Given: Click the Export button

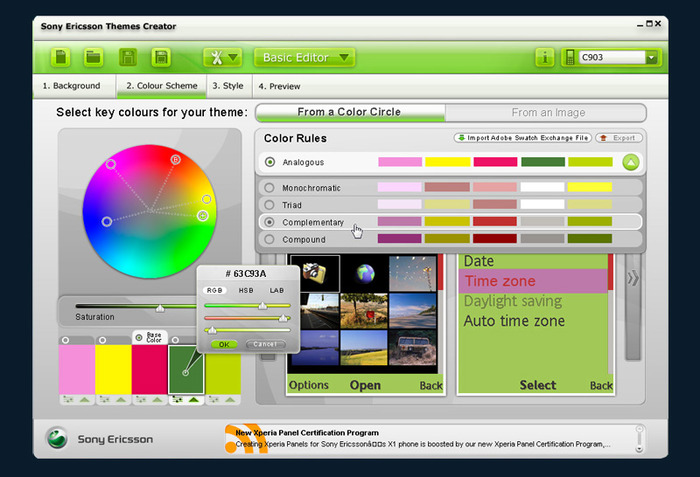Looking at the screenshot, I should point(619,138).
